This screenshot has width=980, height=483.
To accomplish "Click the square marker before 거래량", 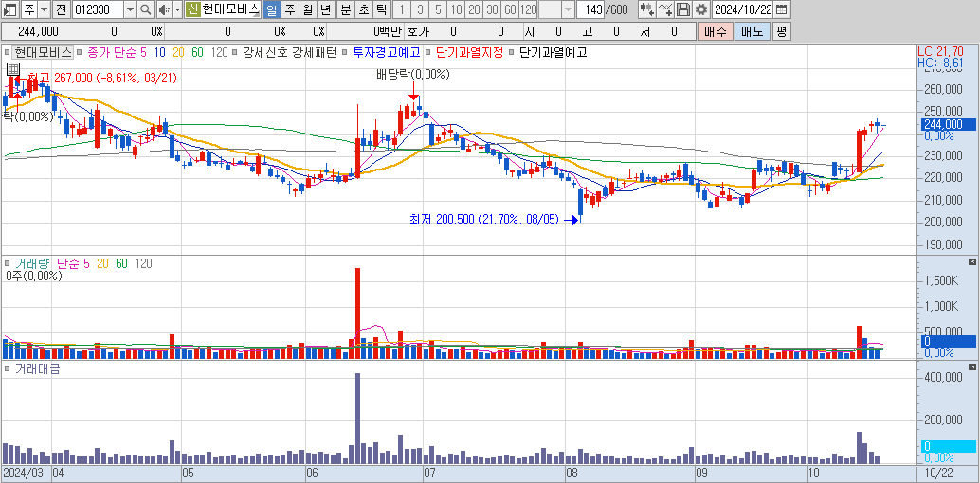I will 7,263.
